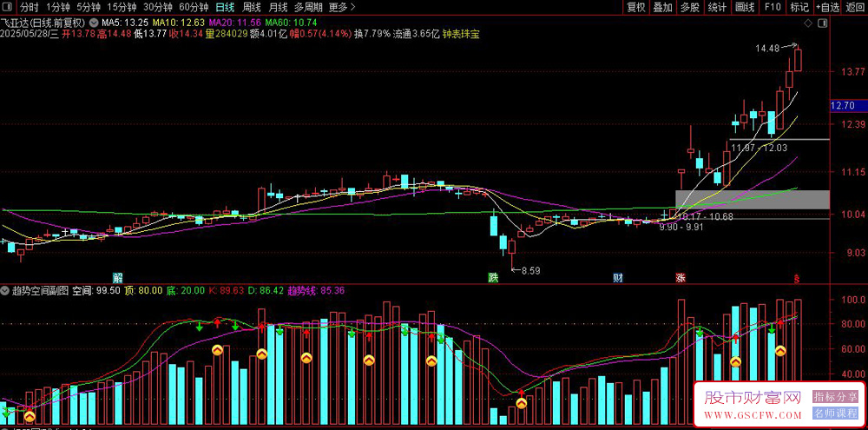
Task: Add stock with +自选 button
Action: click(827, 7)
